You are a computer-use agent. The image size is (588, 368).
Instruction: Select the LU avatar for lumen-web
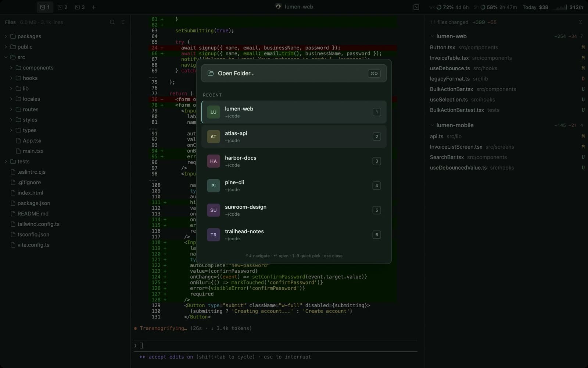pos(214,112)
